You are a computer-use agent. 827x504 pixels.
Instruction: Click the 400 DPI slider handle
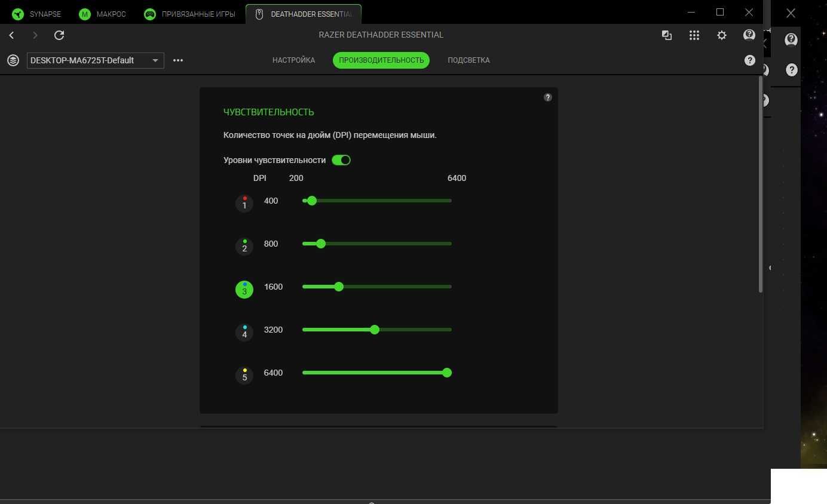click(312, 201)
